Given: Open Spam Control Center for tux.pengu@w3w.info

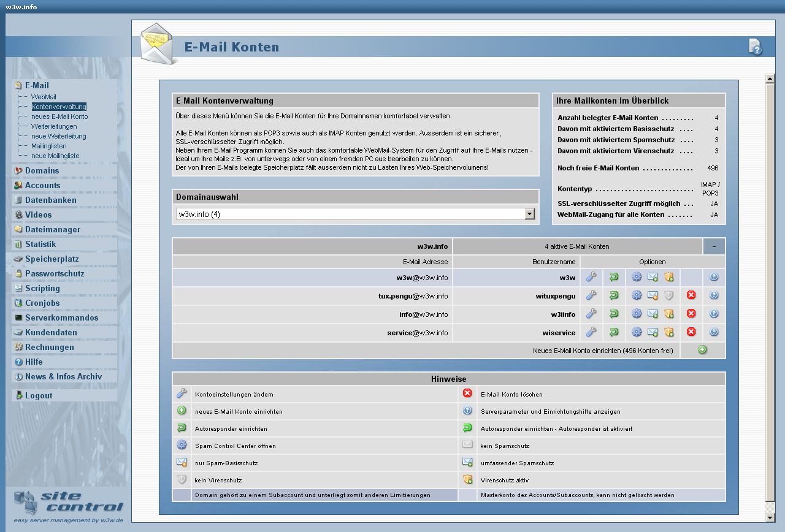Looking at the screenshot, I should (637, 295).
